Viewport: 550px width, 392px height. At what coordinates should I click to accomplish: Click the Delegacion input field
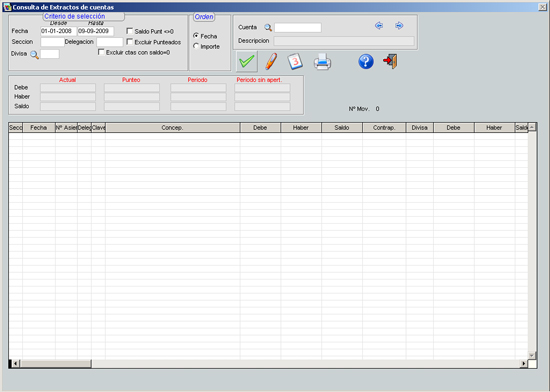point(110,42)
